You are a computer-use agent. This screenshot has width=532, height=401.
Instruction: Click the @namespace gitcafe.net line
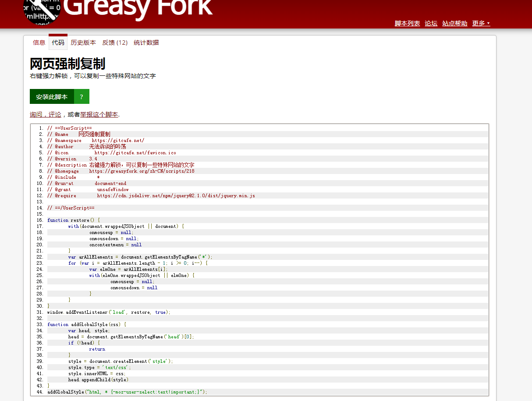click(x=96, y=140)
